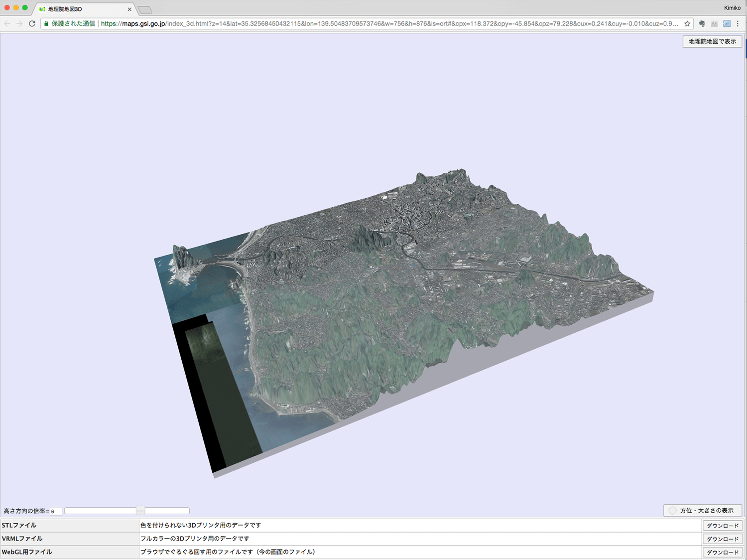Open a new tab with the new-tab button
Screen dimensions: 747x560
pos(144,10)
